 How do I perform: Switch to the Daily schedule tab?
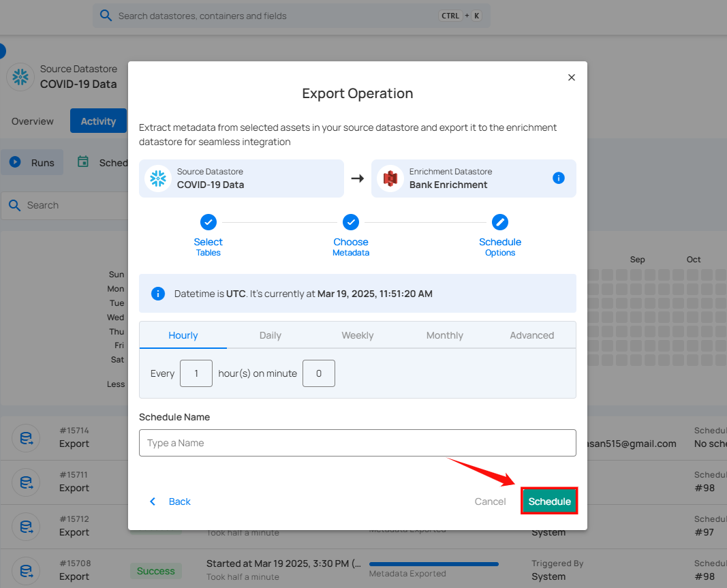(x=270, y=335)
